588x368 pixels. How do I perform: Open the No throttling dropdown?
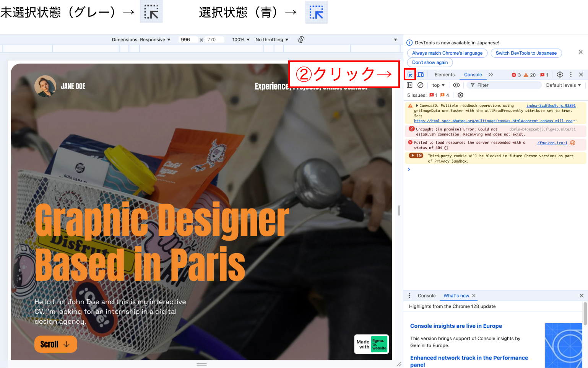[x=271, y=39]
